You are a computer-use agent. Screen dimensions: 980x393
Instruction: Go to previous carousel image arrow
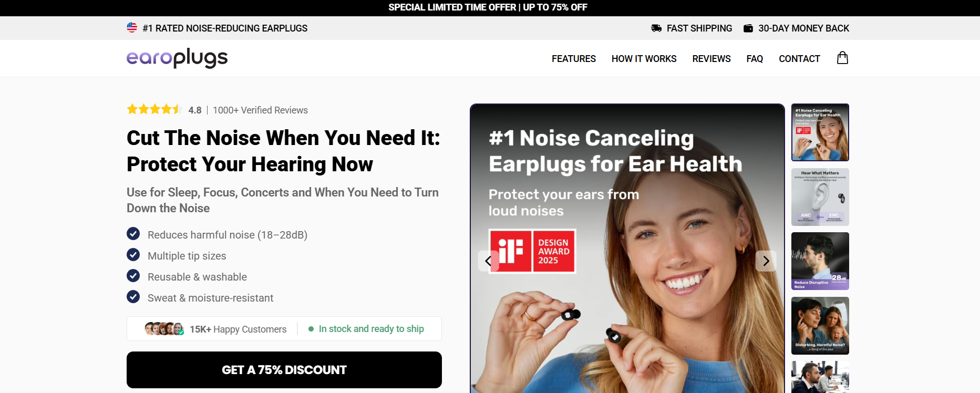coord(488,261)
